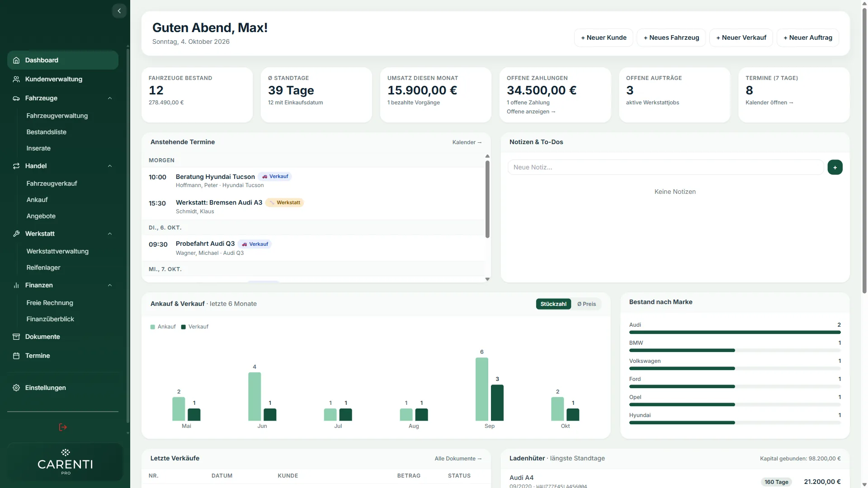Add note with green plus button

pyautogui.click(x=835, y=167)
